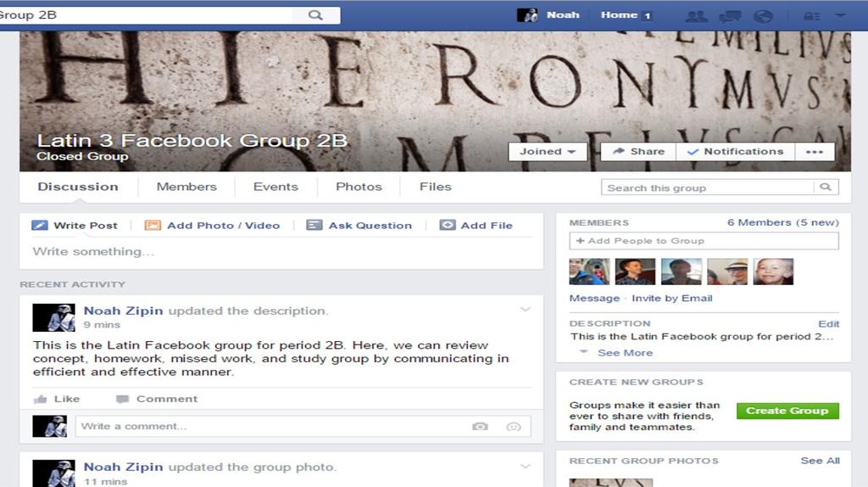This screenshot has width=868, height=487.
Task: Click Latin 3 Facebook Group 2B title
Action: tap(192, 141)
